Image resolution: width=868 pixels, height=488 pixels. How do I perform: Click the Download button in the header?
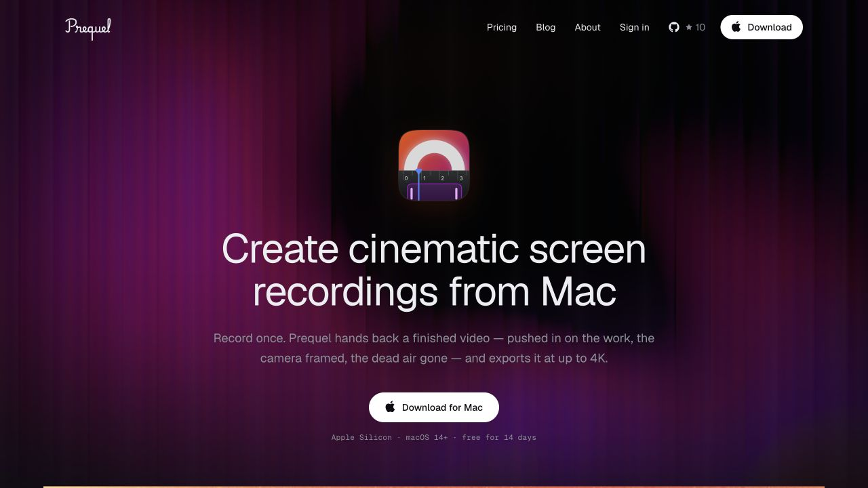(762, 27)
